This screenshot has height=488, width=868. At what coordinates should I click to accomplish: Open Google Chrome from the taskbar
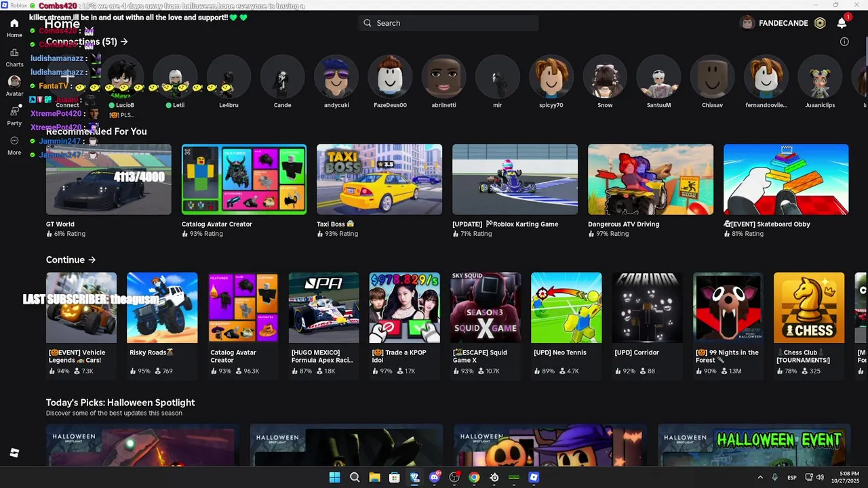(x=474, y=477)
